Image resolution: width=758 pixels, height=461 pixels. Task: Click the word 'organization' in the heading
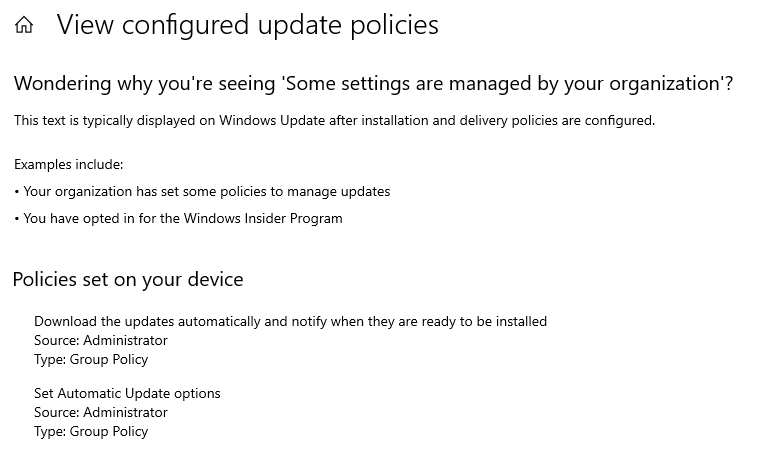(x=664, y=84)
